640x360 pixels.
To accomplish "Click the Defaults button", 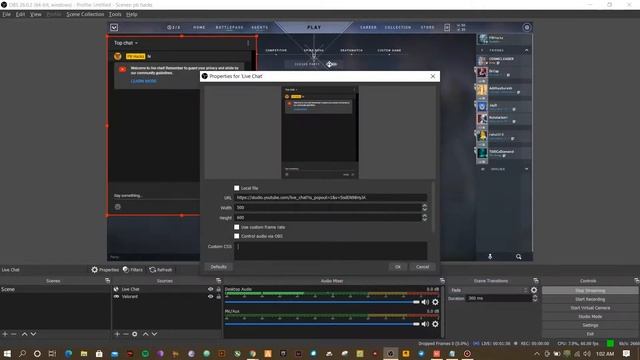I will coord(218,267).
